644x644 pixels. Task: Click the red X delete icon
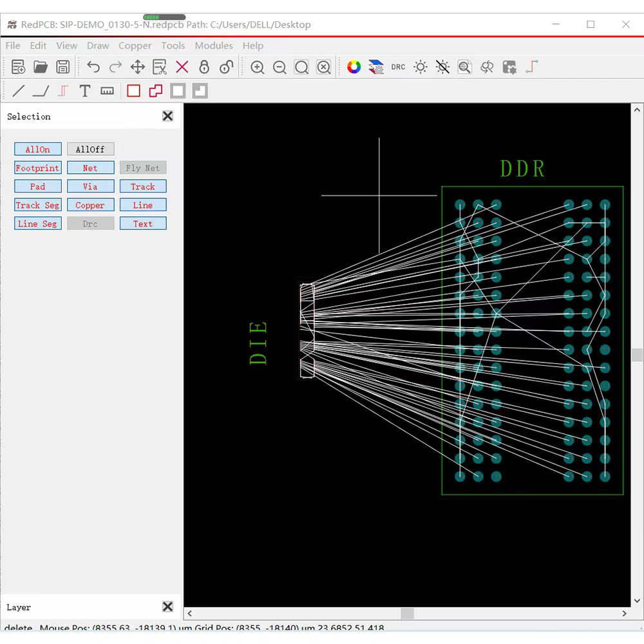coord(182,67)
